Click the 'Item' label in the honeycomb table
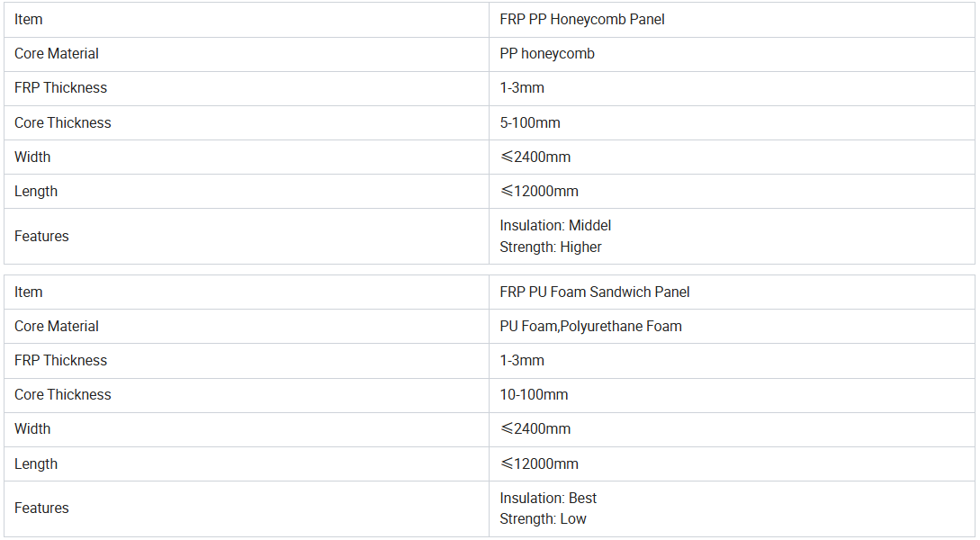This screenshot has height=540, width=980. 29,19
